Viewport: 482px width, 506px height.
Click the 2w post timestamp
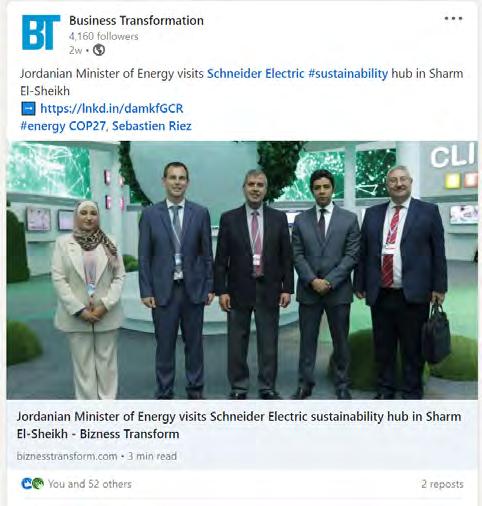click(x=75, y=50)
